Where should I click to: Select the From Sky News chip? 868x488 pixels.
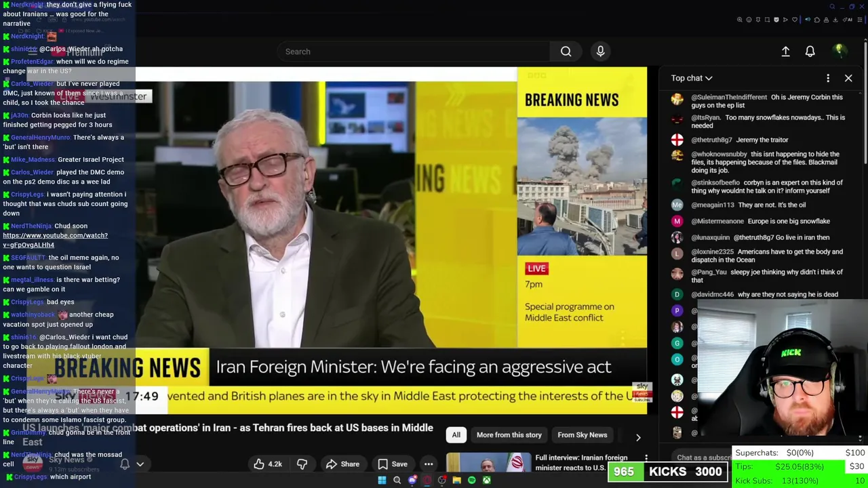(x=583, y=435)
